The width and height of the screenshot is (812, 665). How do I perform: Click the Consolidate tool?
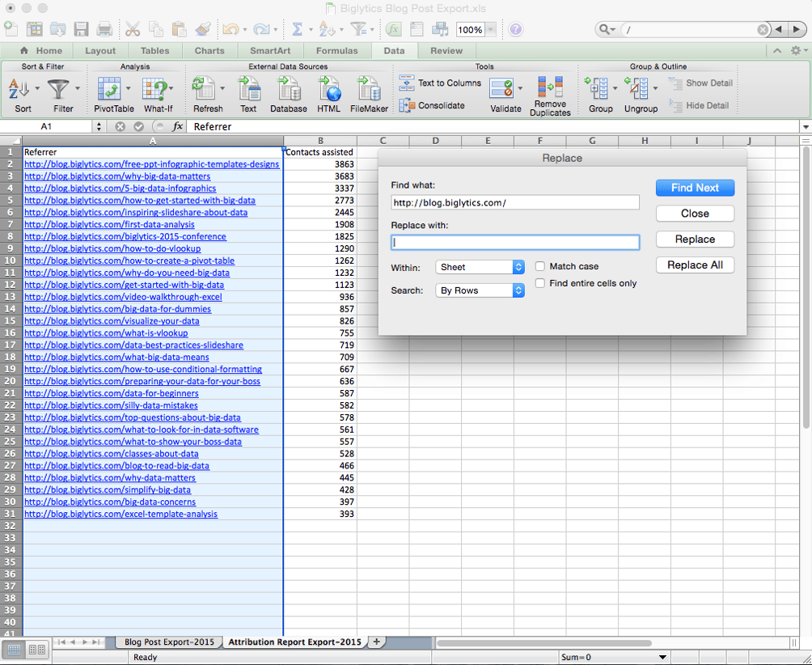432,106
